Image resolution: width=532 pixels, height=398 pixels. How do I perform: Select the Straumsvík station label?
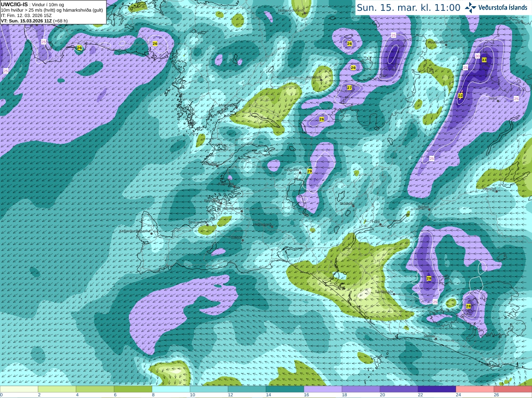[x=197, y=222]
